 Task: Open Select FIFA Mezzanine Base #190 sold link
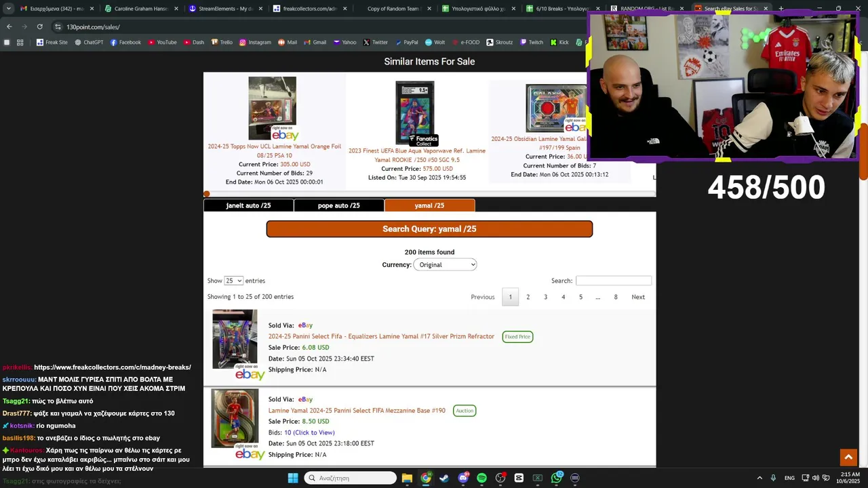357,410
